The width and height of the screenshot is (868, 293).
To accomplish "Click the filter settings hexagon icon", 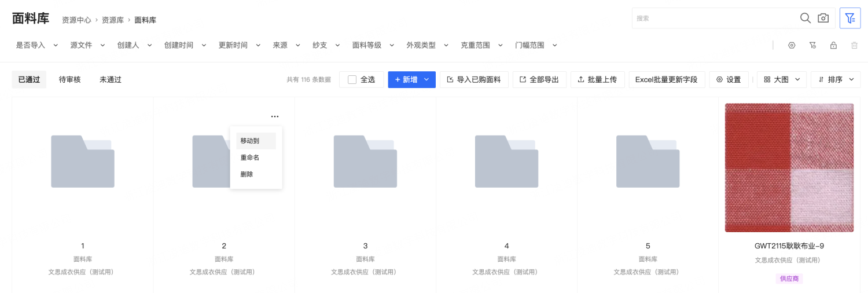I will 792,45.
